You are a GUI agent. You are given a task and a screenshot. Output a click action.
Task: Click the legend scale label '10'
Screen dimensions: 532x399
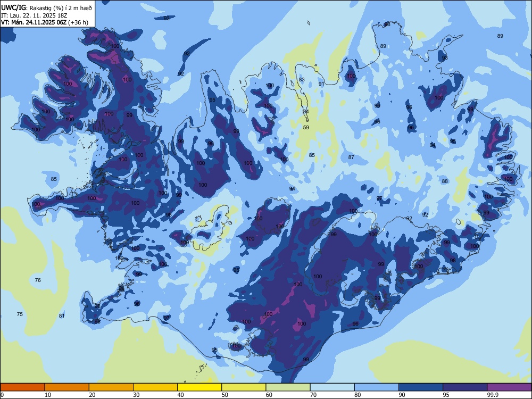48,395
